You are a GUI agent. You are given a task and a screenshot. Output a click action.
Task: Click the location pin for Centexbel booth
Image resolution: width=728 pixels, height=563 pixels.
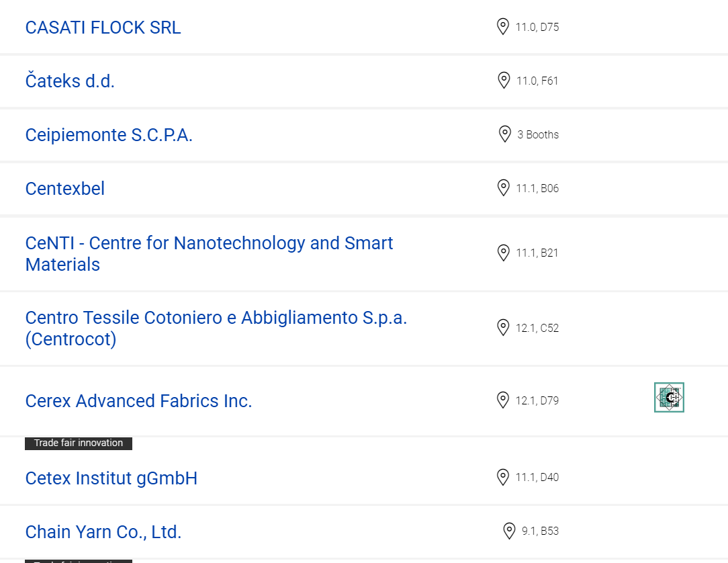click(x=503, y=187)
